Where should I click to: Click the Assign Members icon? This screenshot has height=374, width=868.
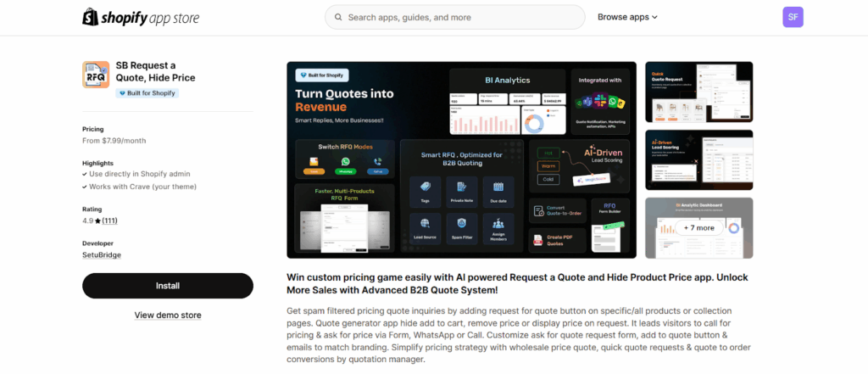[498, 223]
